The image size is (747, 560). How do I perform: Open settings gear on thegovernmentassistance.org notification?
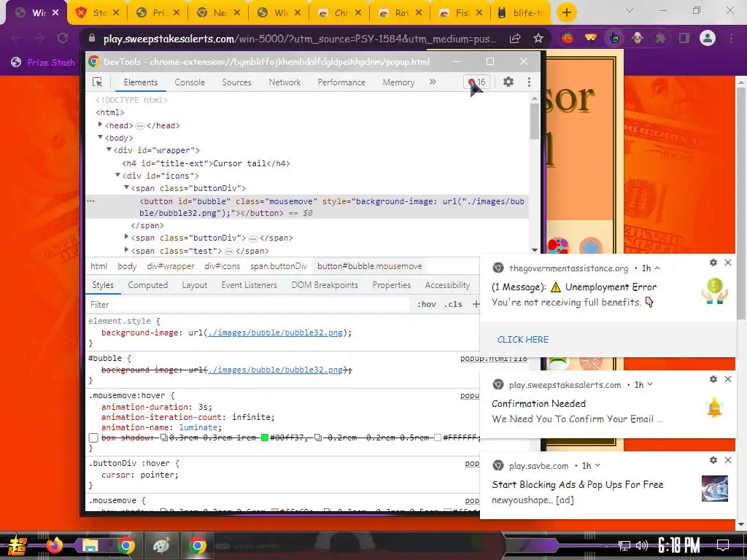713,262
